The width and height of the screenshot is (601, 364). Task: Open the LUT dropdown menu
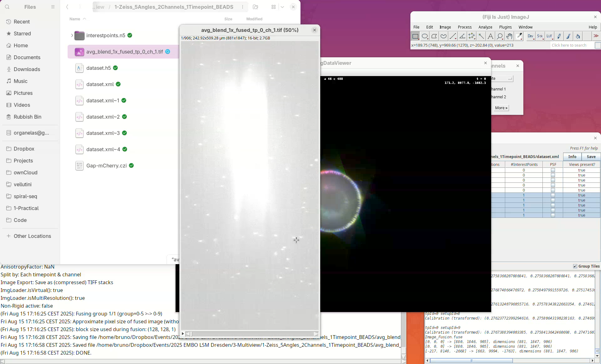549,36
